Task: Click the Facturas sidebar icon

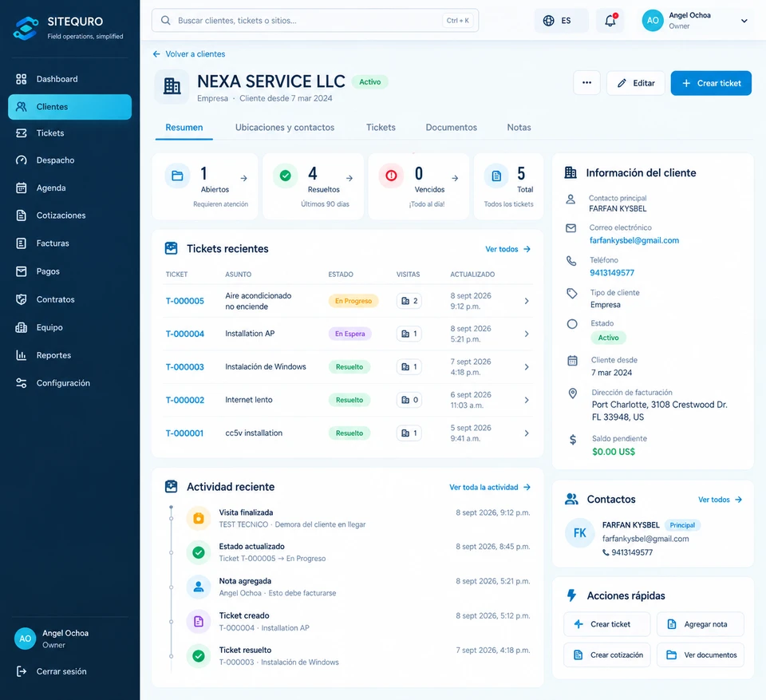Action: [21, 243]
